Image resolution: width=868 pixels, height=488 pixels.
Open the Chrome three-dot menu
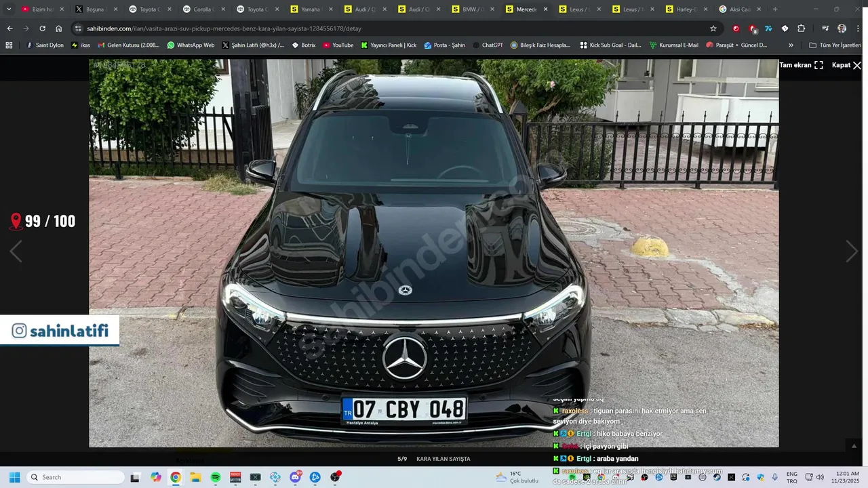tap(858, 28)
